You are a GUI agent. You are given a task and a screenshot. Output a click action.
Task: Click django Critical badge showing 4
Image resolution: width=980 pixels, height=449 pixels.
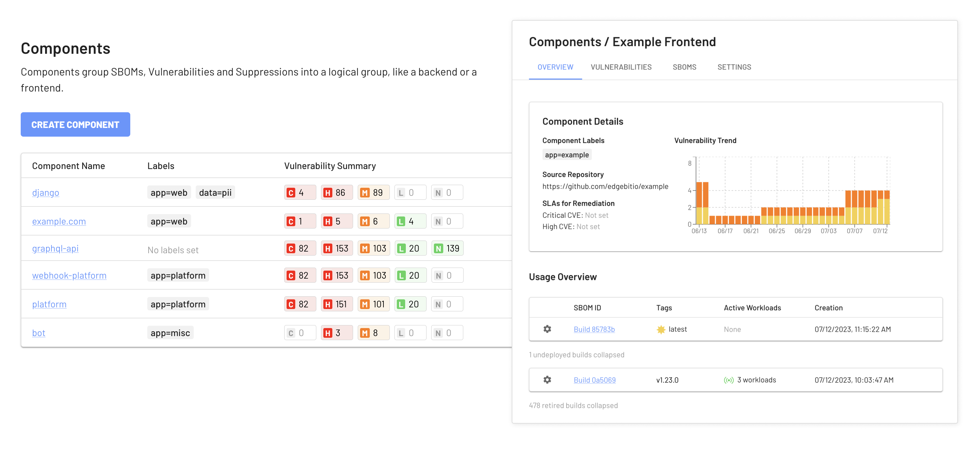pyautogui.click(x=300, y=192)
